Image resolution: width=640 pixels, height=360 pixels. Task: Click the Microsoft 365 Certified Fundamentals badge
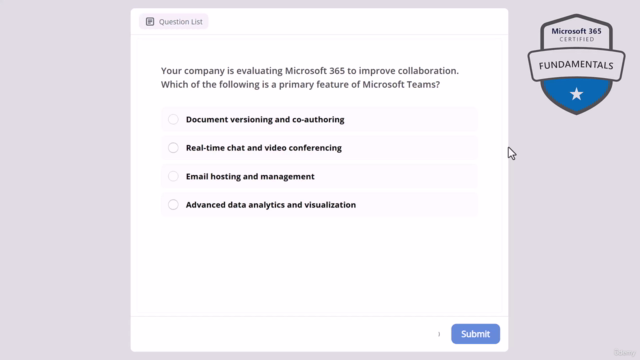point(576,64)
